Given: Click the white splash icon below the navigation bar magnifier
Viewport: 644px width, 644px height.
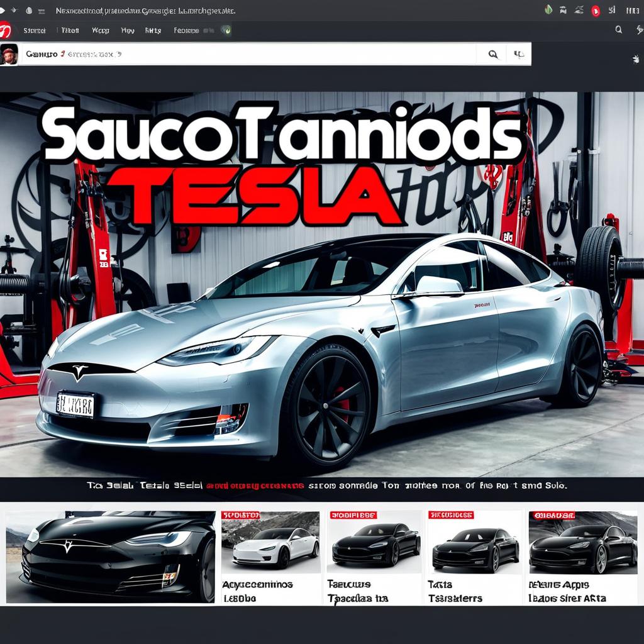Looking at the screenshot, I should pyautogui.click(x=636, y=60).
